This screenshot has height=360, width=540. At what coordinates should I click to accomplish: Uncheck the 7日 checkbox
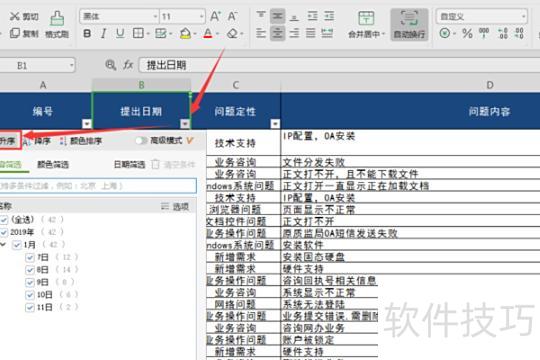pos(30,257)
